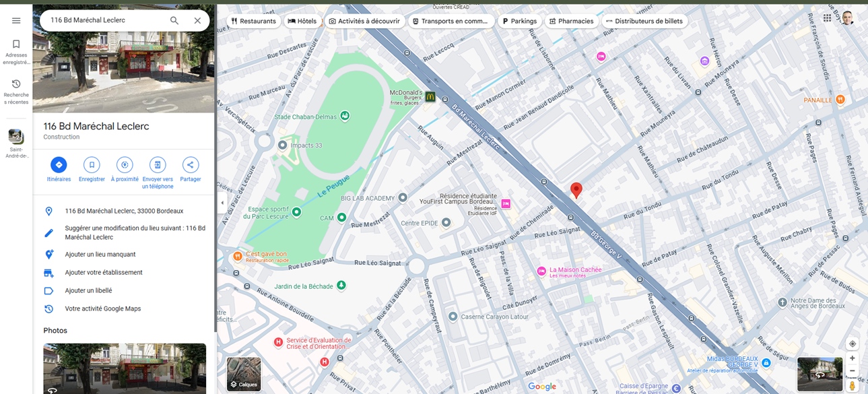Click Résidence étudiante YouFirst Campus marker
This screenshot has height=394, width=868.
(506, 204)
